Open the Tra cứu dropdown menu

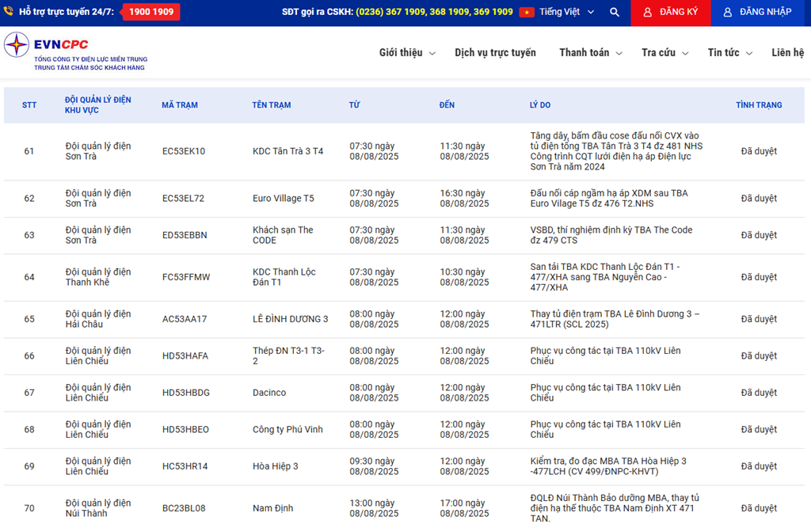click(x=664, y=53)
